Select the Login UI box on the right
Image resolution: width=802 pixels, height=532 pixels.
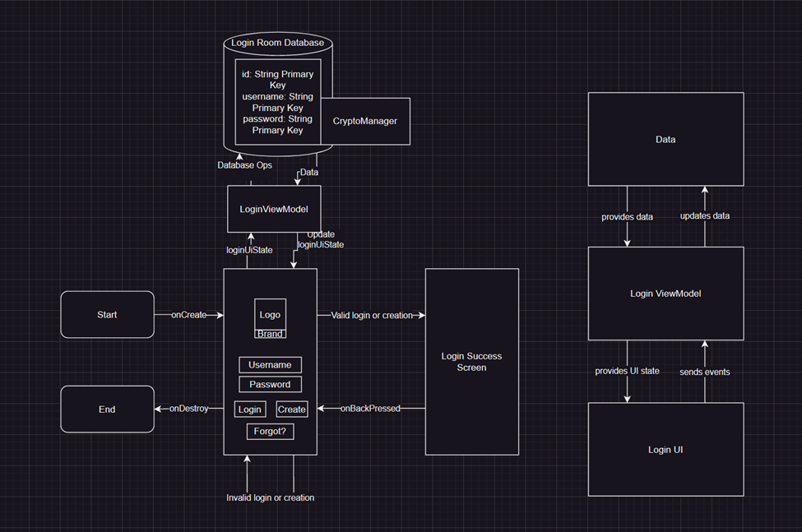[665, 449]
